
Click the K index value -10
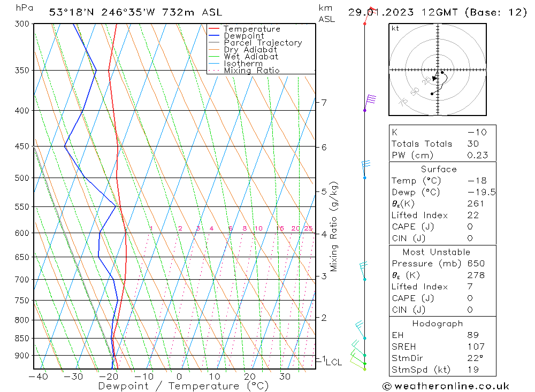coord(477,133)
